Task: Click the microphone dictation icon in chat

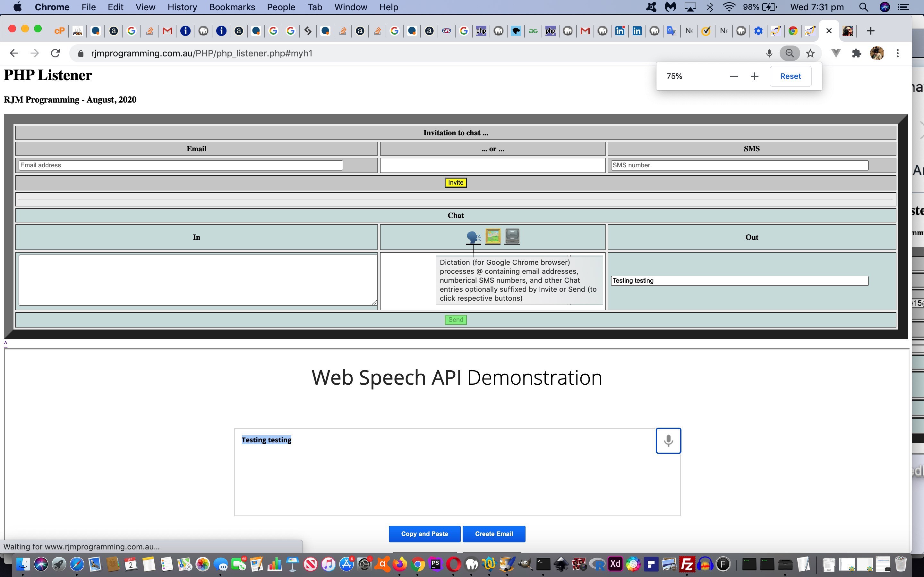Action: coord(473,237)
